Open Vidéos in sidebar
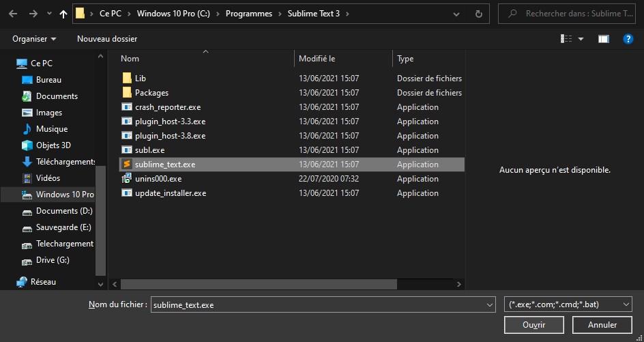The width and height of the screenshot is (644, 342). click(x=48, y=178)
